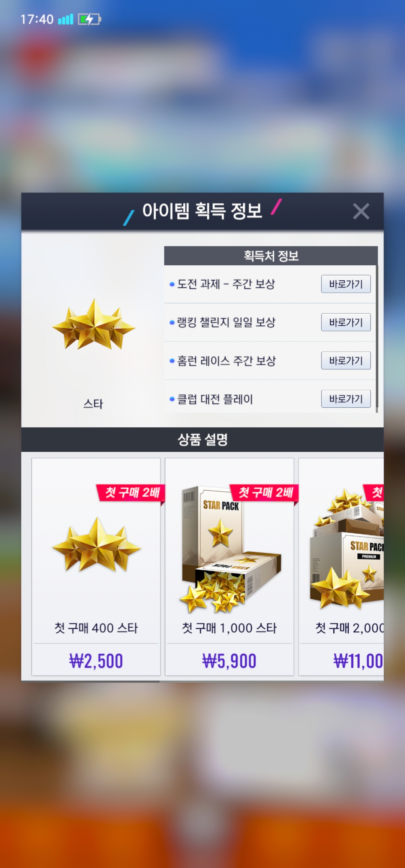Close the 아이템 획득 정보 dialog
Screen dimensions: 405x868
(361, 211)
